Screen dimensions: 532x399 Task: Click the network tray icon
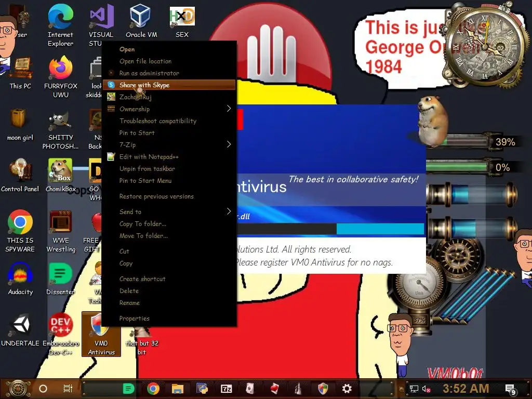414,389
